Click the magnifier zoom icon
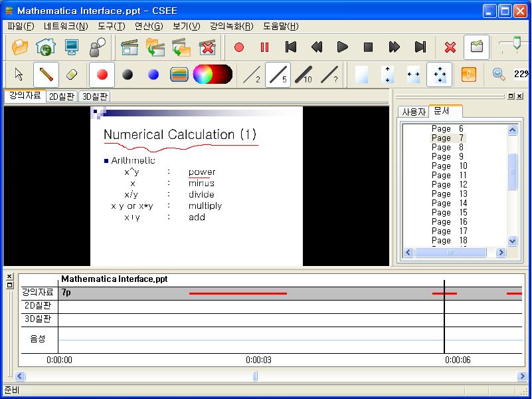 tap(499, 74)
